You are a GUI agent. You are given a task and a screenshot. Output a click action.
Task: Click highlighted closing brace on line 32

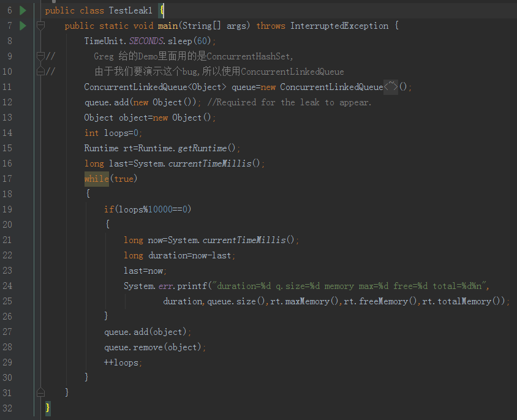click(48, 408)
